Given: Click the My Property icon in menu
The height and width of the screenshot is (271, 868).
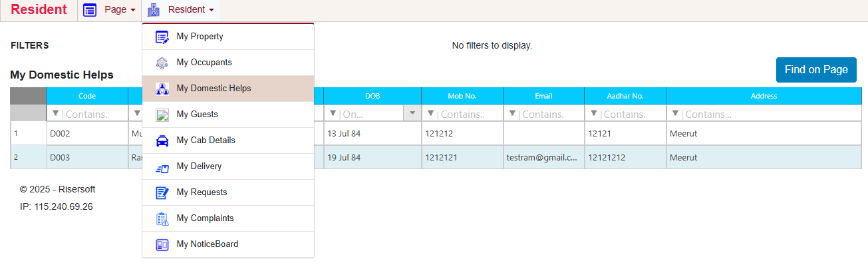Looking at the screenshot, I should tap(162, 37).
